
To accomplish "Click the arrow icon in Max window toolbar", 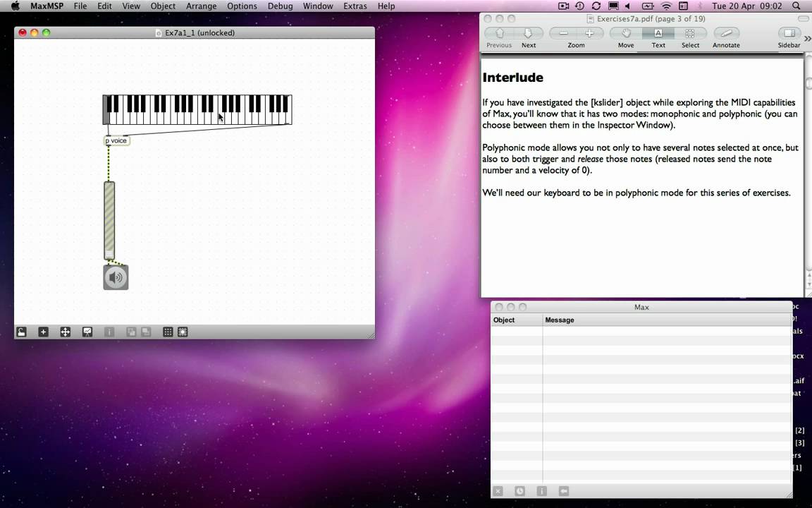I will tap(564, 491).
